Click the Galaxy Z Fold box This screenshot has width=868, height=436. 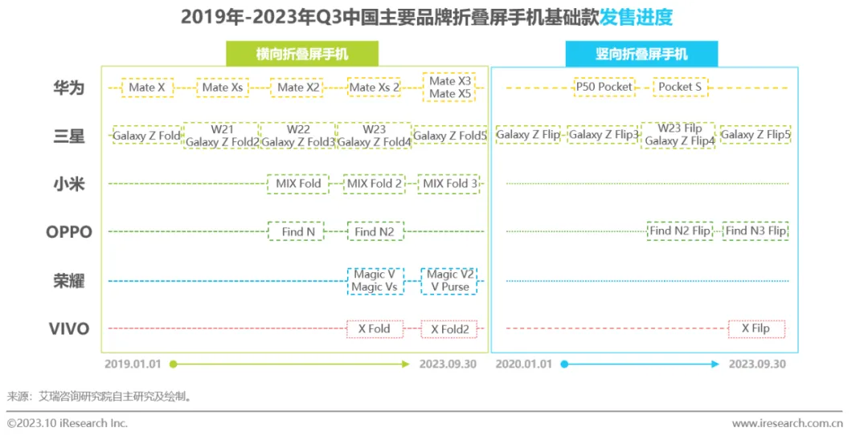[147, 136]
